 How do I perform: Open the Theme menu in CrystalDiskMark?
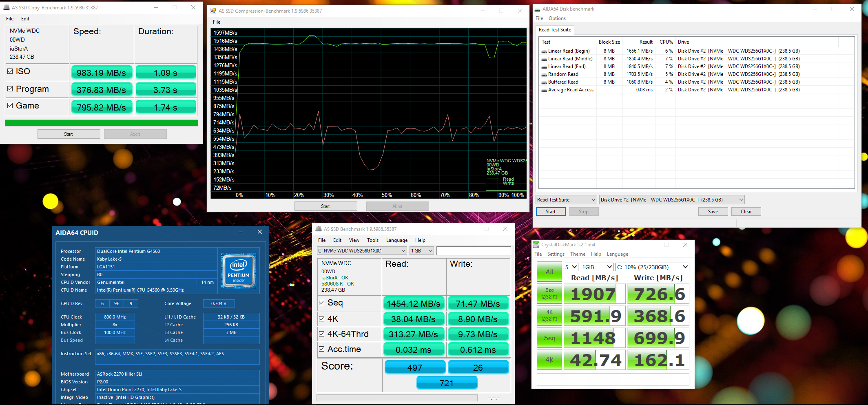pos(578,254)
